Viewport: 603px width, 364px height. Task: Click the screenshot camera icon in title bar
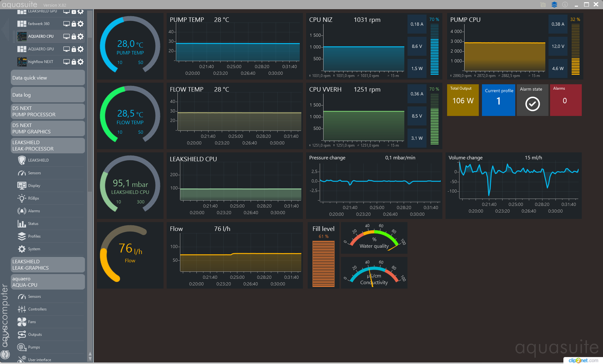point(543,5)
